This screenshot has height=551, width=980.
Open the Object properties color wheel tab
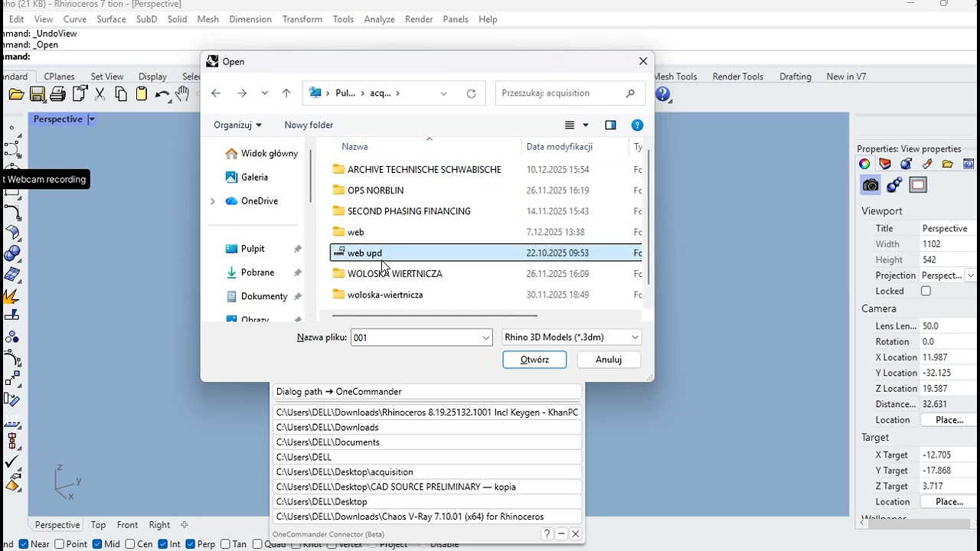pyautogui.click(x=864, y=164)
